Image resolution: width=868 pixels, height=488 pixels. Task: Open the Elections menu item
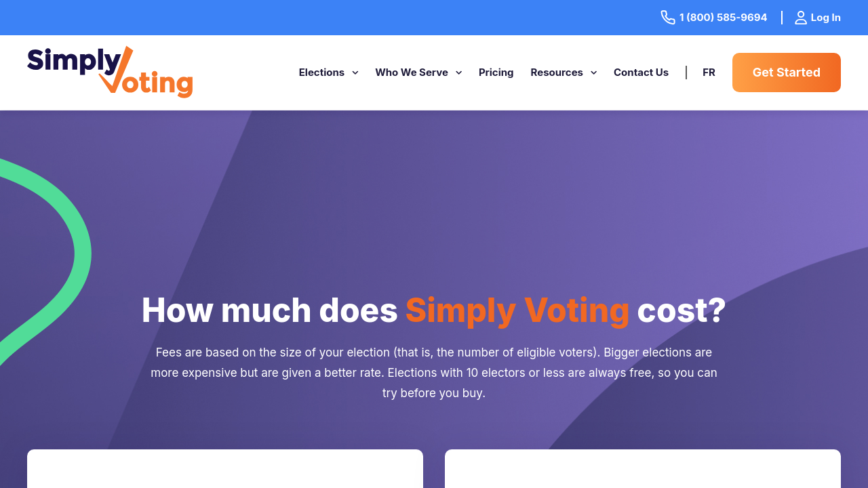[321, 73]
